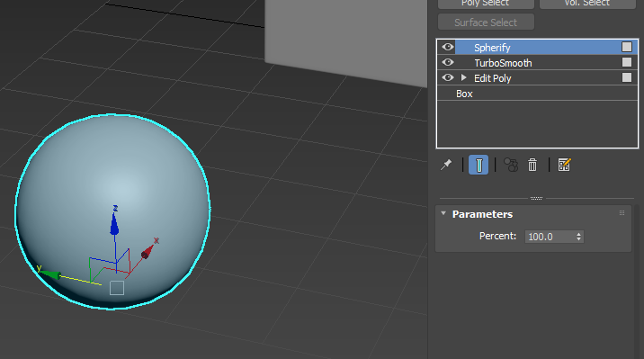Screen dimensions: 644x359
Task: Click the small square gizmo handle
Action: pyautogui.click(x=117, y=288)
